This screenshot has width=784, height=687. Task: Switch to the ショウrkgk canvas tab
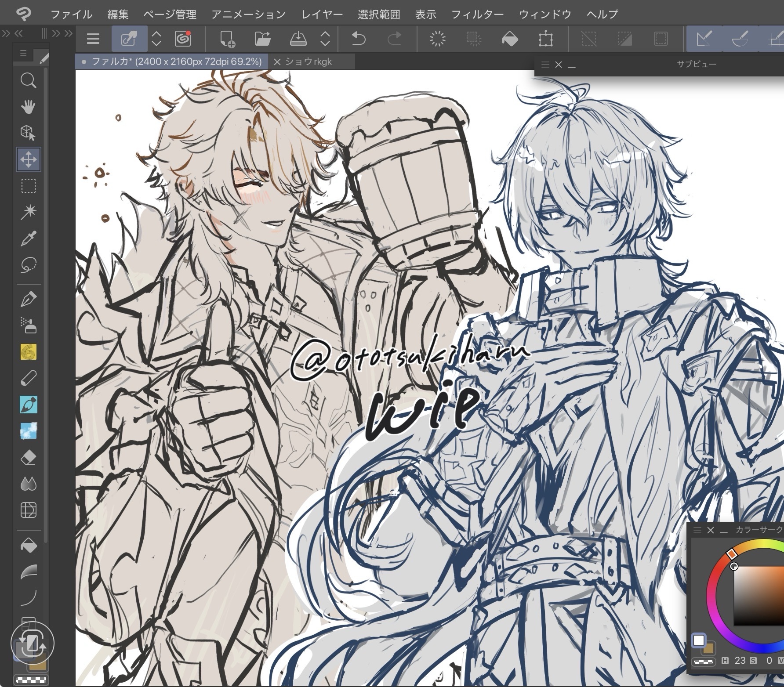(x=308, y=62)
